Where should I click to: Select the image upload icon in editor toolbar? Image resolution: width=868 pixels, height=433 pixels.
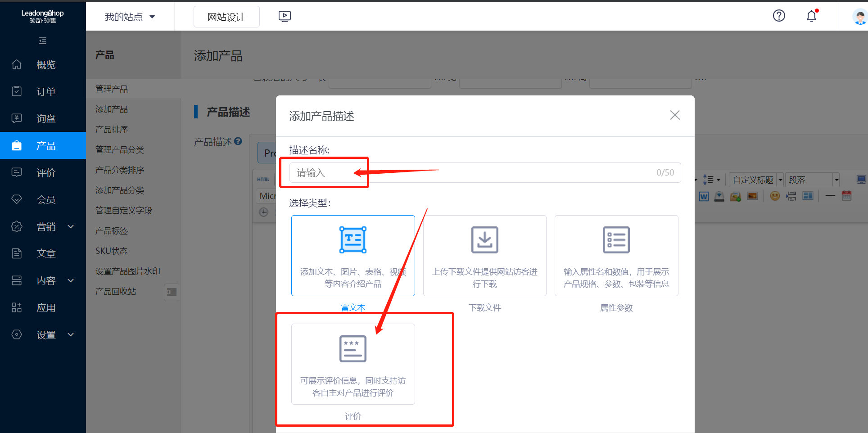coord(735,196)
